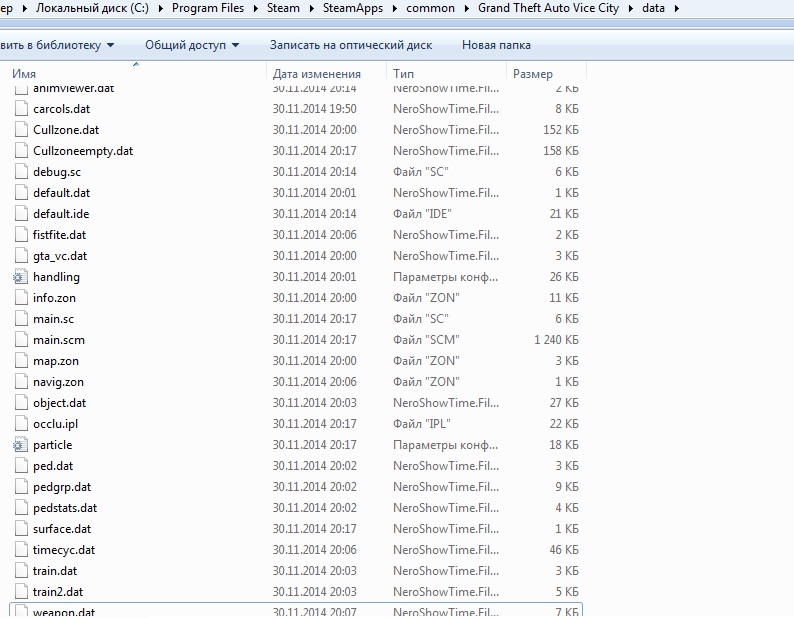Screen dimensions: 794x618
Task: Select the pedstats.dat file name
Action: tap(65, 508)
